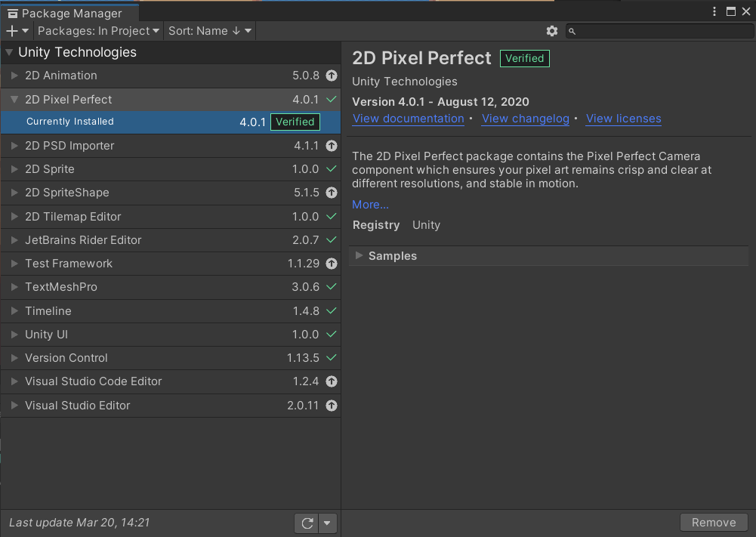The height and width of the screenshot is (537, 756).
Task: Click the 1.13.5 version number of Version Control
Action: coord(303,358)
